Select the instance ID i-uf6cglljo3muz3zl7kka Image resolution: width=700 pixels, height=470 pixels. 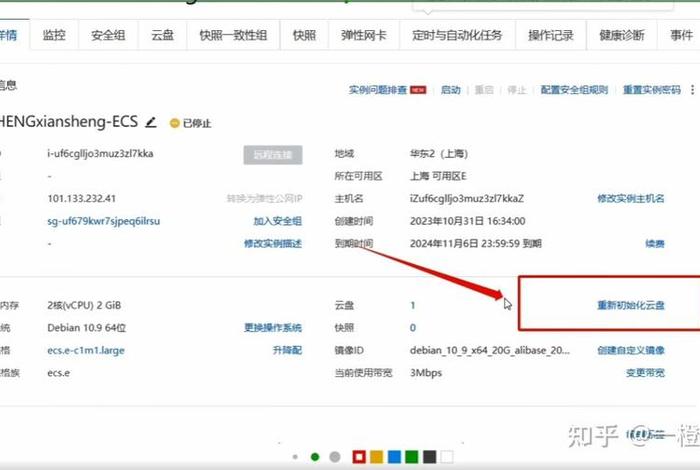tap(100, 154)
